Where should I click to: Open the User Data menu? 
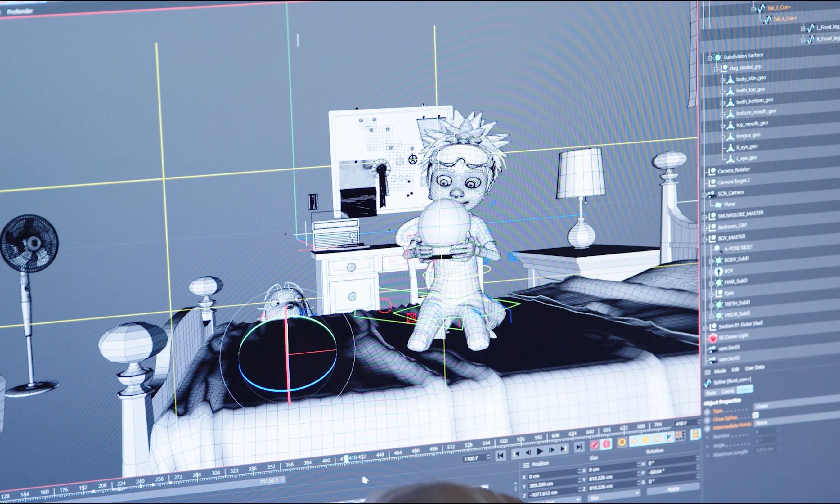point(754,367)
